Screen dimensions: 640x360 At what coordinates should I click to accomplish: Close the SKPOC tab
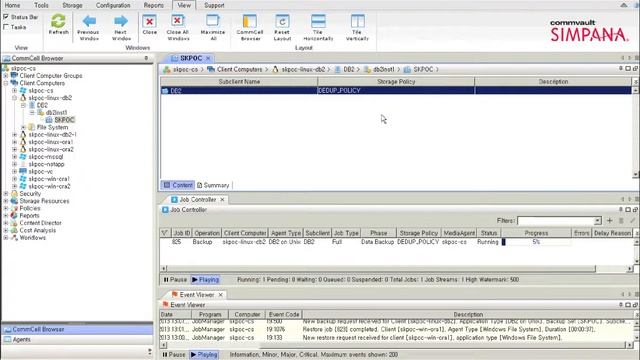[x=208, y=58]
